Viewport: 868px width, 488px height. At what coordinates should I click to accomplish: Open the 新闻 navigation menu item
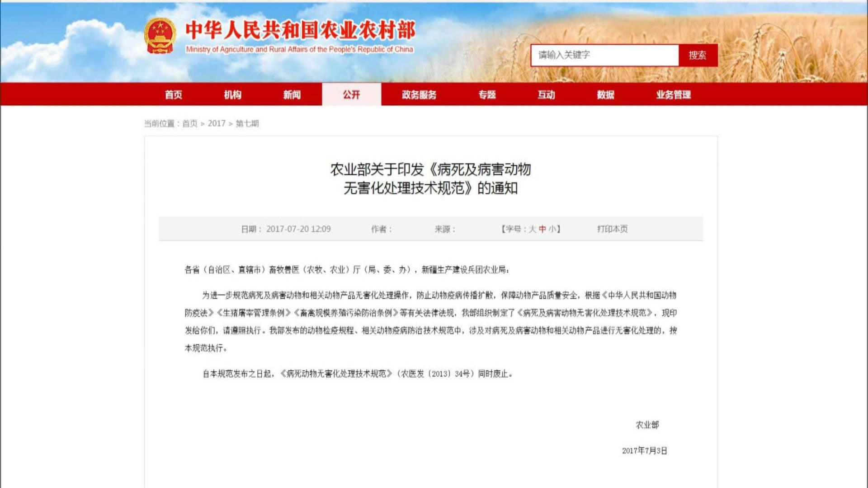click(292, 94)
